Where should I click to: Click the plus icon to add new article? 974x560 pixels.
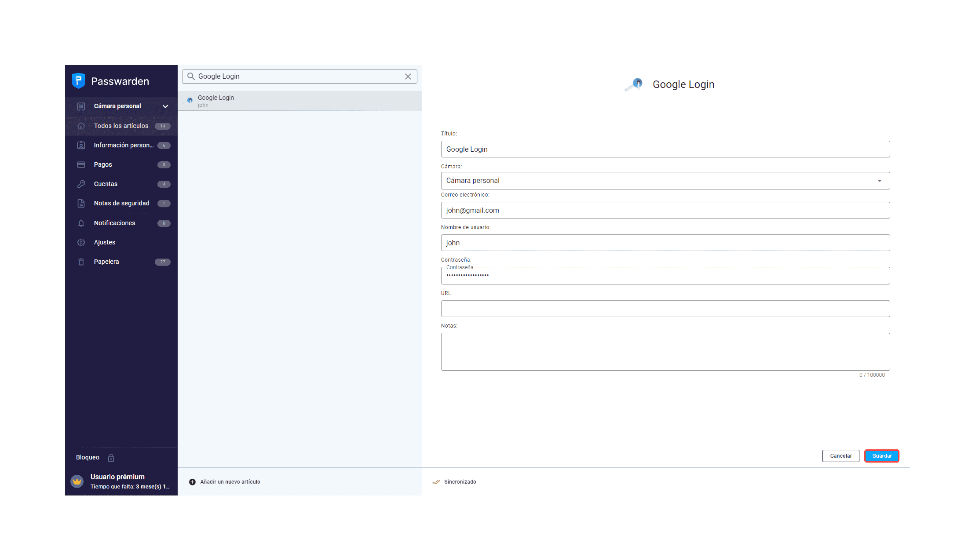pyautogui.click(x=192, y=482)
